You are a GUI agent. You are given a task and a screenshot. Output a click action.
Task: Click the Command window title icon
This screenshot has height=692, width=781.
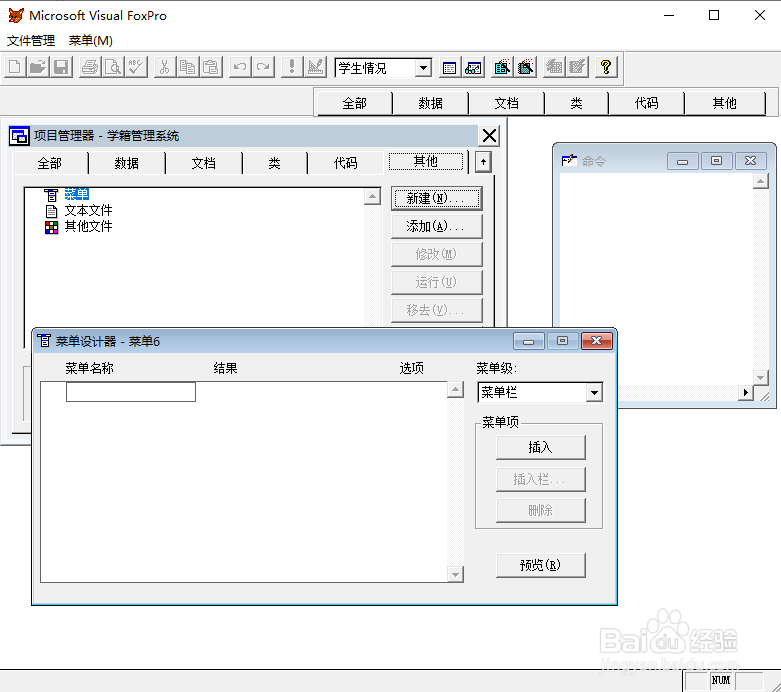pos(569,160)
